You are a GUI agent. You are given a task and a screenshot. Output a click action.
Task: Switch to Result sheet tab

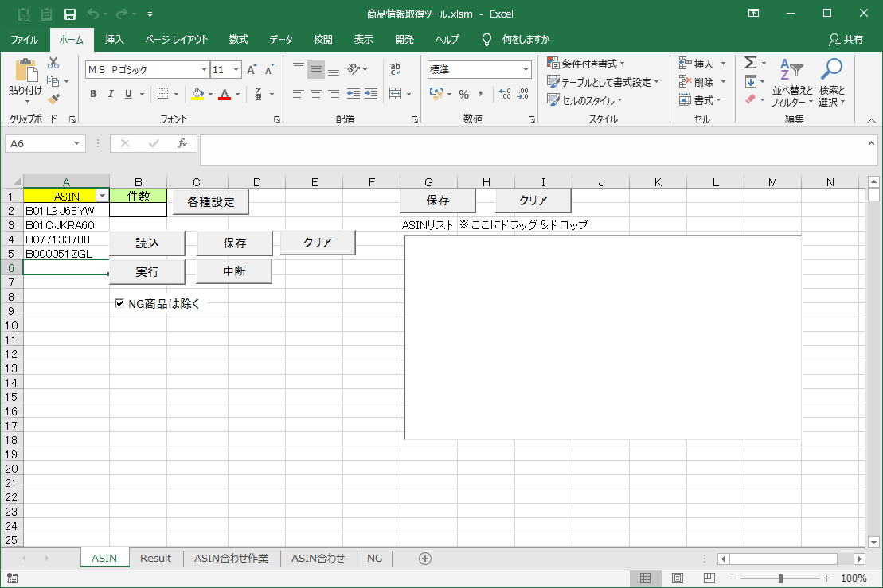pos(155,559)
